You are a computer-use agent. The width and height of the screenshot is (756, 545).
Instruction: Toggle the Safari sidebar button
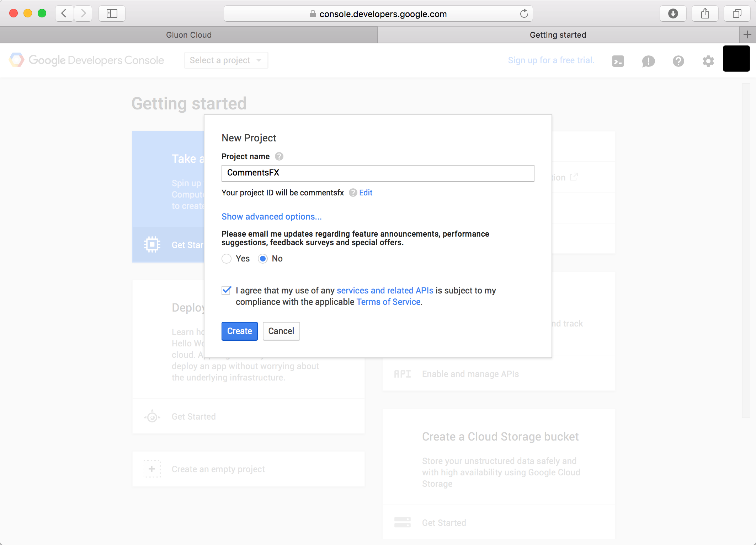click(x=112, y=14)
